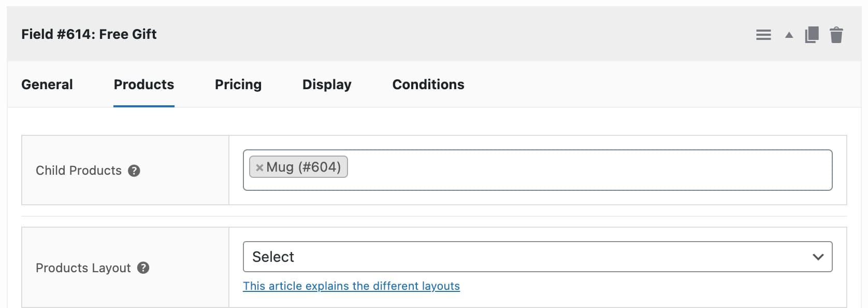
Task: Open the Products Layout help tooltip icon
Action: (143, 268)
